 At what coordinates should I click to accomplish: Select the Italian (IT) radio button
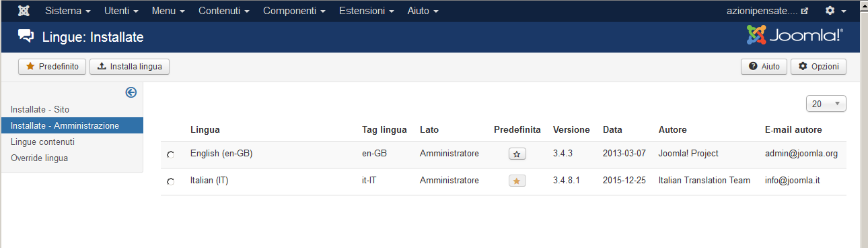click(170, 182)
